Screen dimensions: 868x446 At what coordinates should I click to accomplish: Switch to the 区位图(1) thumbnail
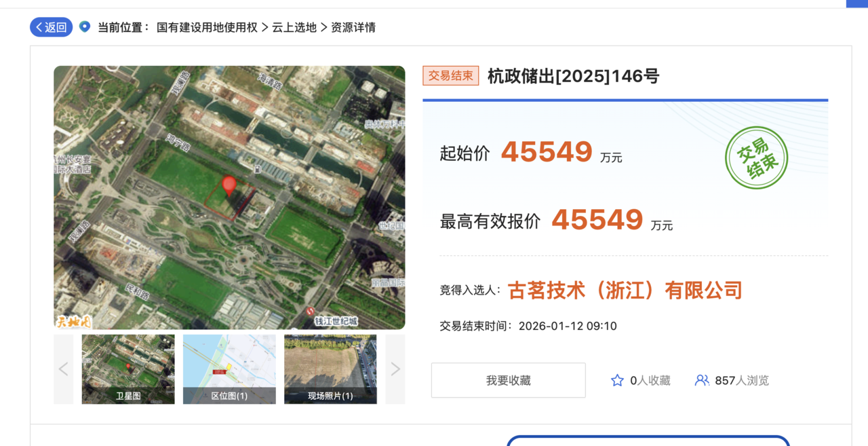(229, 369)
